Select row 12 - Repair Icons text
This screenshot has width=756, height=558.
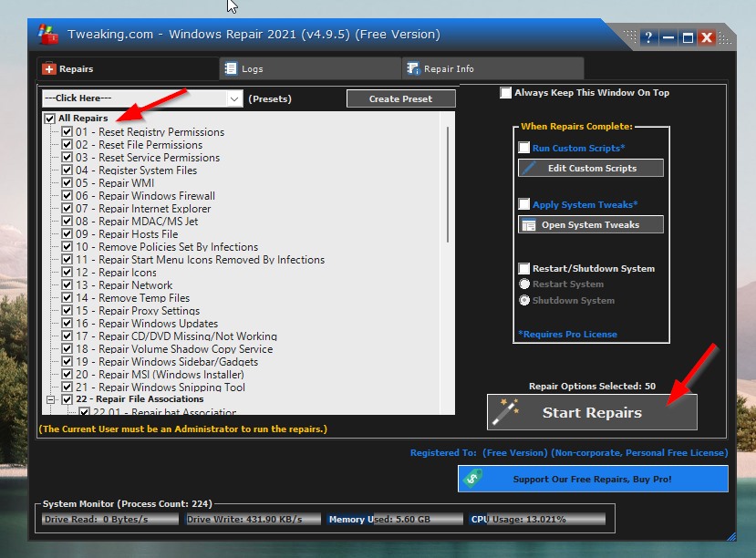pos(116,273)
